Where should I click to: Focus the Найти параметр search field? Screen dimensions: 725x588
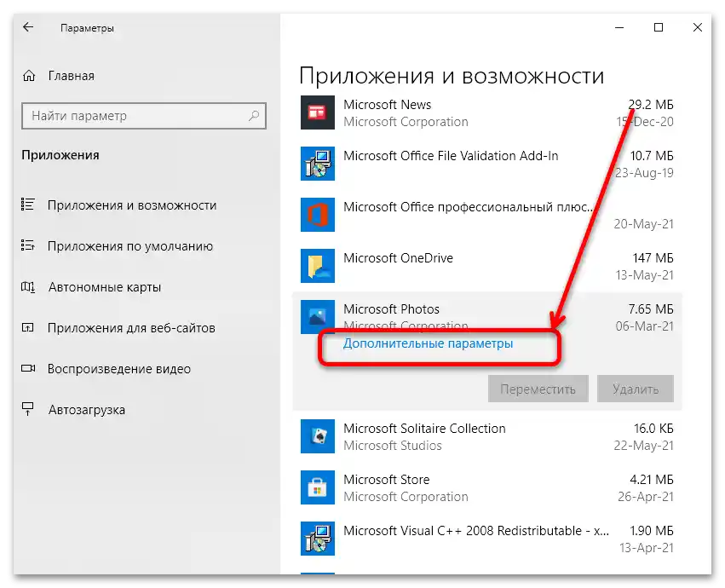click(x=144, y=116)
